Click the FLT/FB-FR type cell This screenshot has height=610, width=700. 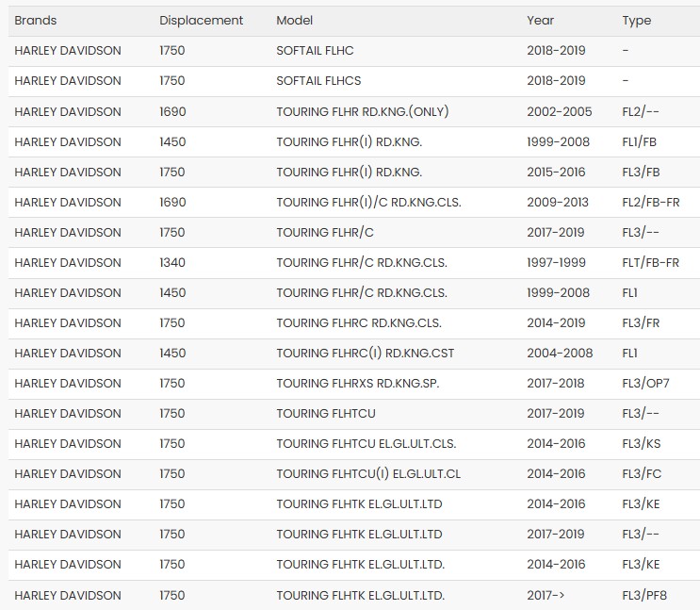[650, 262]
